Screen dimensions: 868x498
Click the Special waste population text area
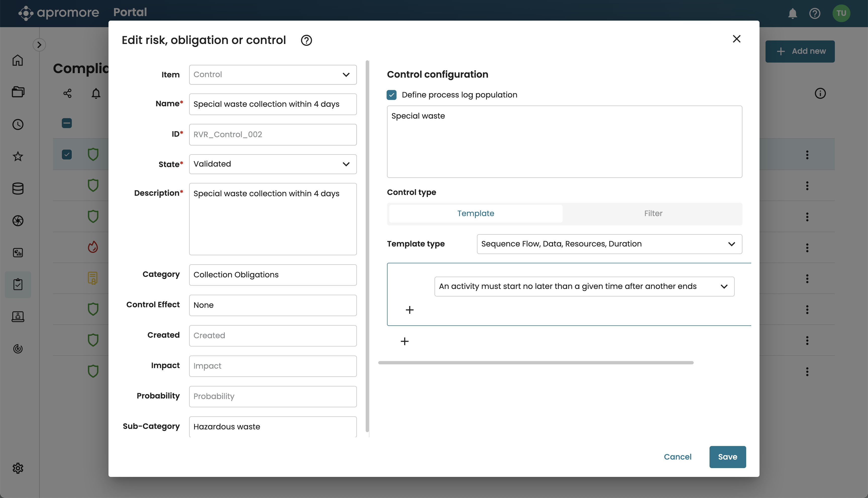[564, 142]
